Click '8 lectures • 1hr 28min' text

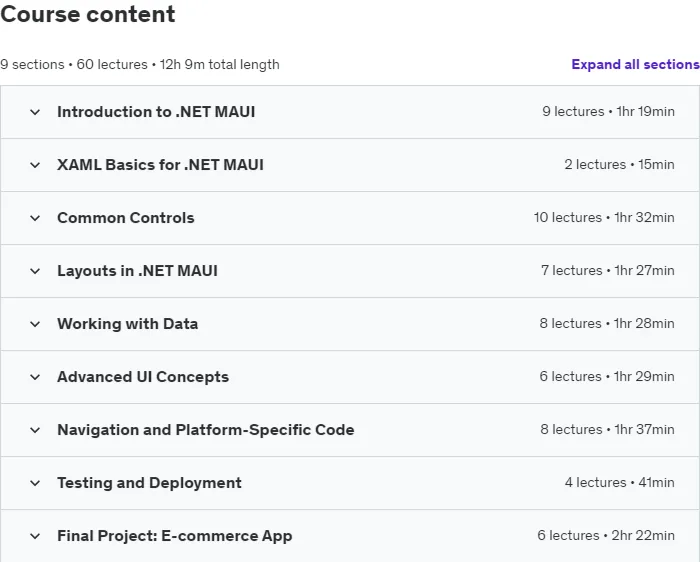(x=607, y=324)
